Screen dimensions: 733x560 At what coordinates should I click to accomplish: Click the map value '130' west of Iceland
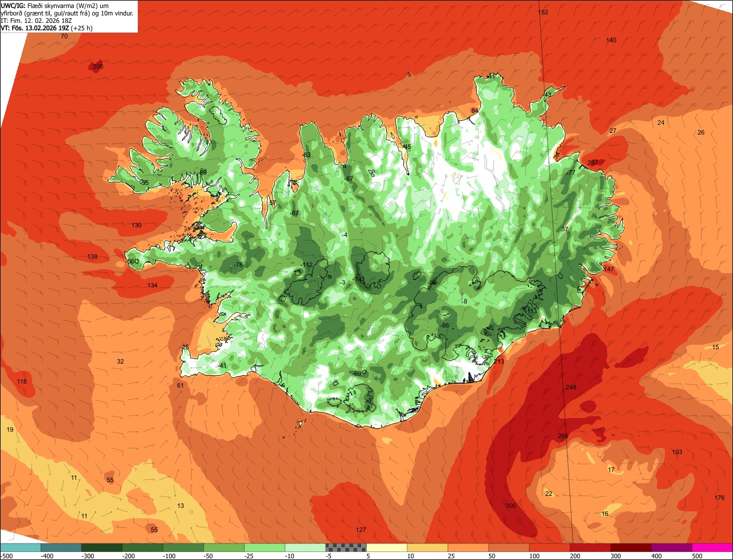(136, 226)
